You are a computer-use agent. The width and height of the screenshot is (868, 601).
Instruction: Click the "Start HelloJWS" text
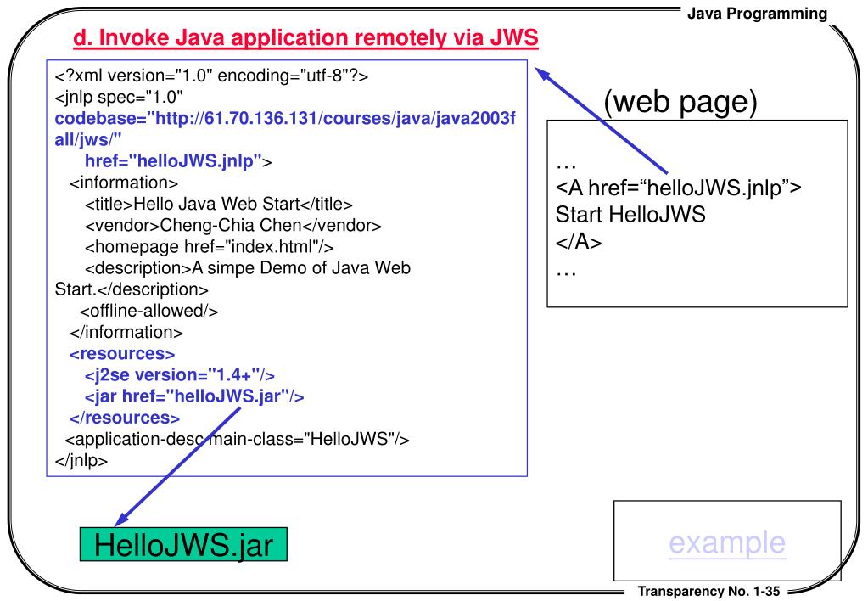tap(630, 215)
